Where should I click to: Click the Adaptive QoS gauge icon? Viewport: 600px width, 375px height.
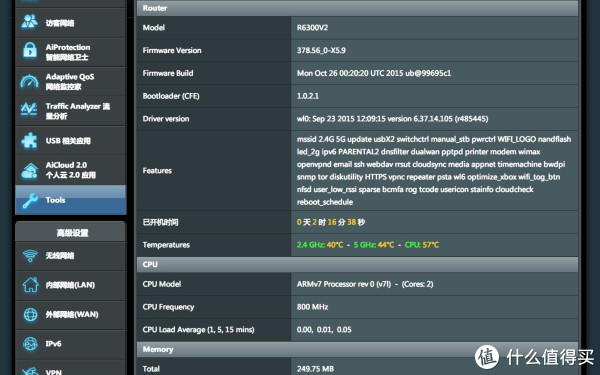coord(29,81)
